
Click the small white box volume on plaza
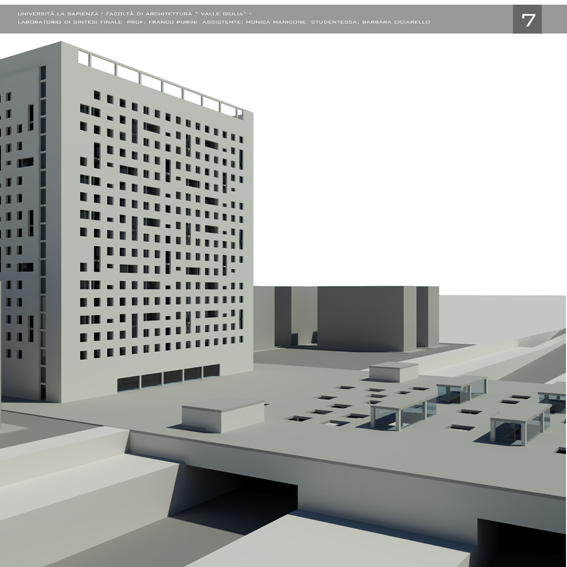pyautogui.click(x=223, y=416)
